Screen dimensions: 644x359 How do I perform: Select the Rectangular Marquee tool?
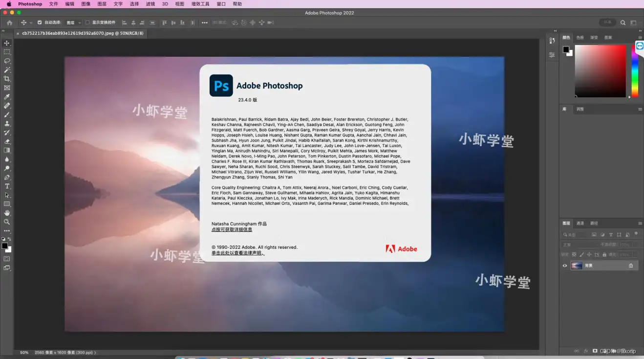point(7,52)
